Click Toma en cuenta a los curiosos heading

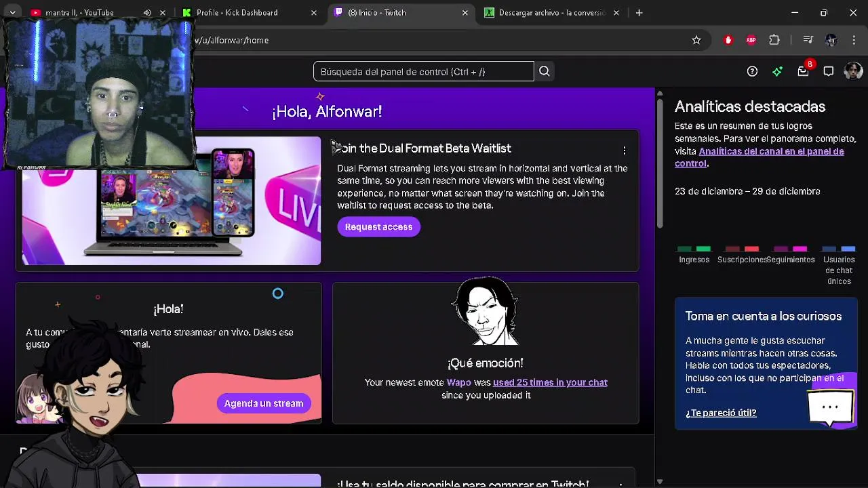(764, 317)
